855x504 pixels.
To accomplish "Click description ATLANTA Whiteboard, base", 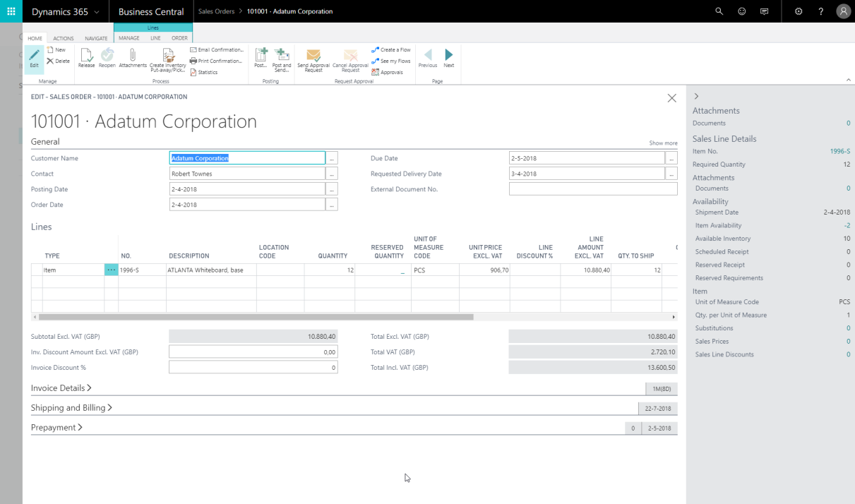I will point(211,270).
